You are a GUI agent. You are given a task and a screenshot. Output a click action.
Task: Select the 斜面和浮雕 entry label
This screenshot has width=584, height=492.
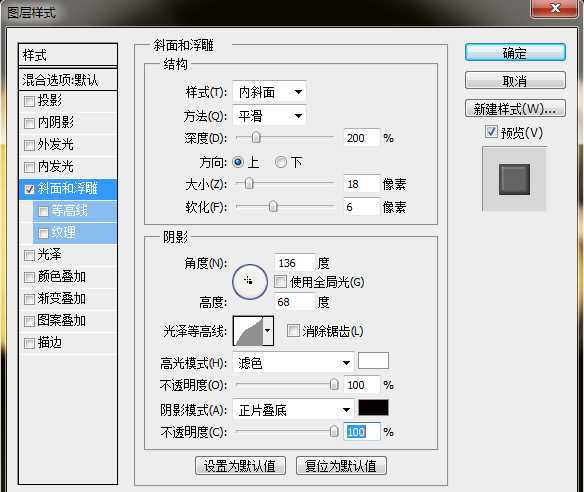67,188
